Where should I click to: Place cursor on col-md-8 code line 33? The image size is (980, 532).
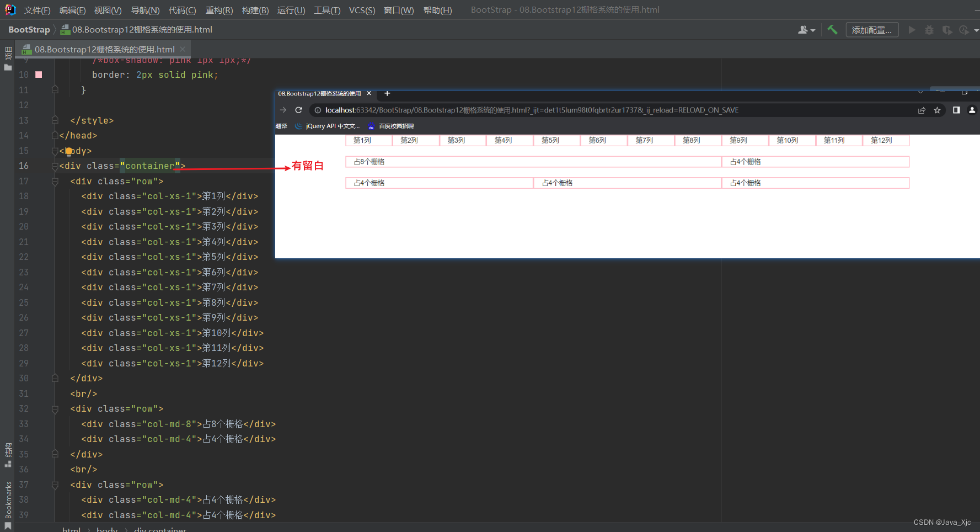179,424
